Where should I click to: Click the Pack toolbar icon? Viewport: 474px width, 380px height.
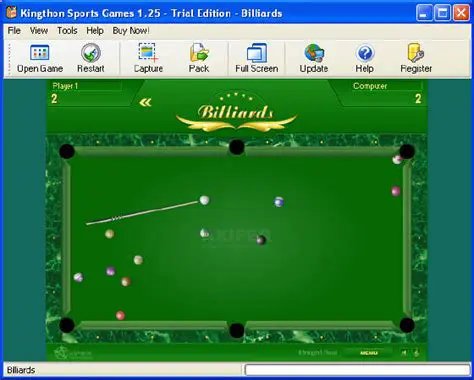point(199,58)
